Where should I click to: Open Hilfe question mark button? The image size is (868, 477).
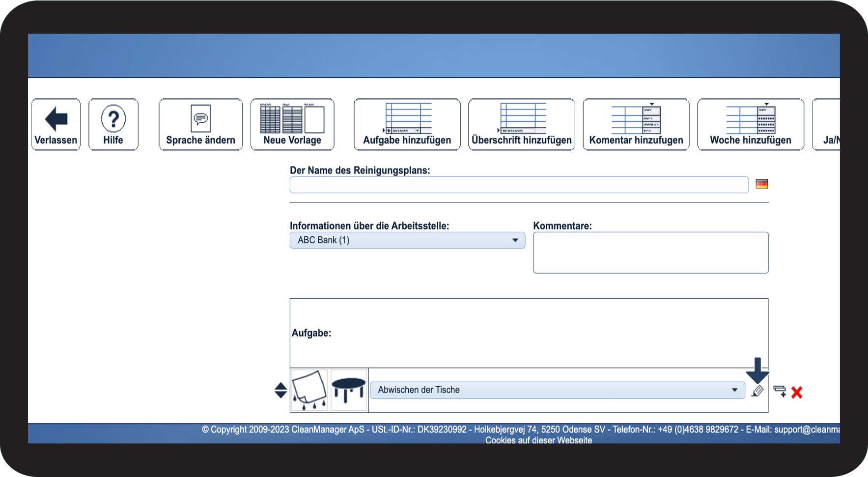click(113, 124)
